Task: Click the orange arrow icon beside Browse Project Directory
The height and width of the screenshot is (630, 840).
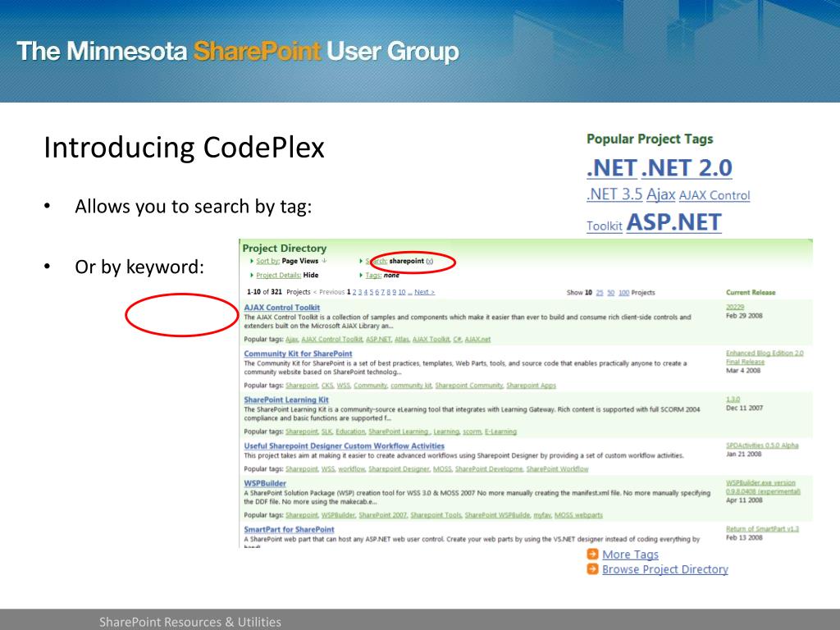Action: (x=592, y=569)
